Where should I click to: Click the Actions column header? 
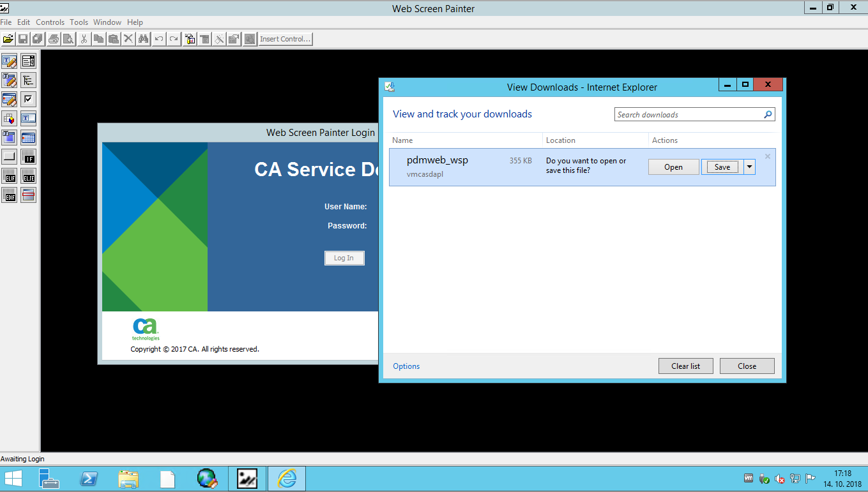[665, 140]
